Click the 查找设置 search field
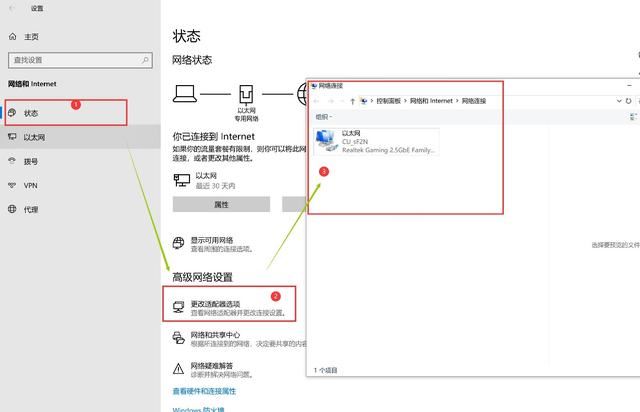Viewport: 640px width, 412px height. coord(75,60)
